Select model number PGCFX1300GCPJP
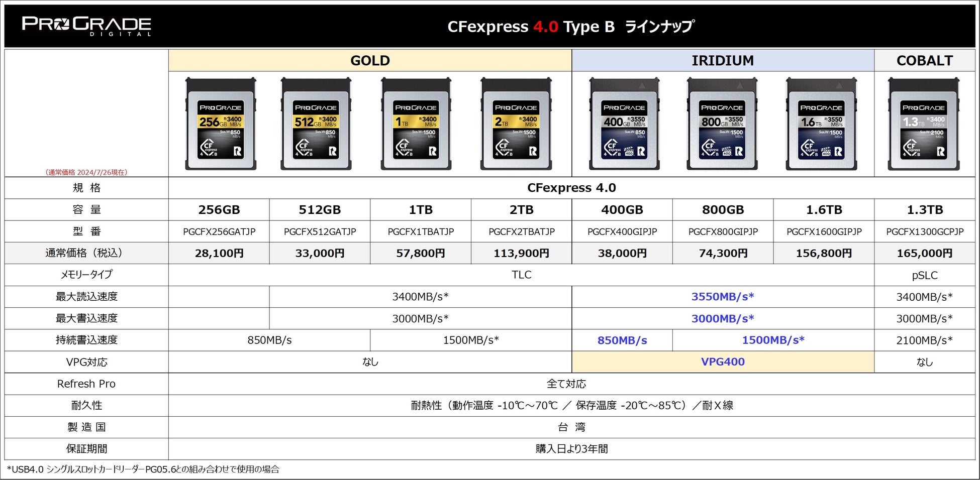This screenshot has height=480, width=980. tap(925, 231)
